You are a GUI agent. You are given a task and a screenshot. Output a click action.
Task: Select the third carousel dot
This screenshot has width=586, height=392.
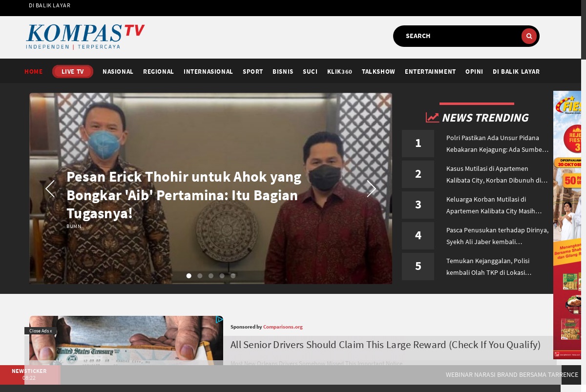[x=211, y=276]
